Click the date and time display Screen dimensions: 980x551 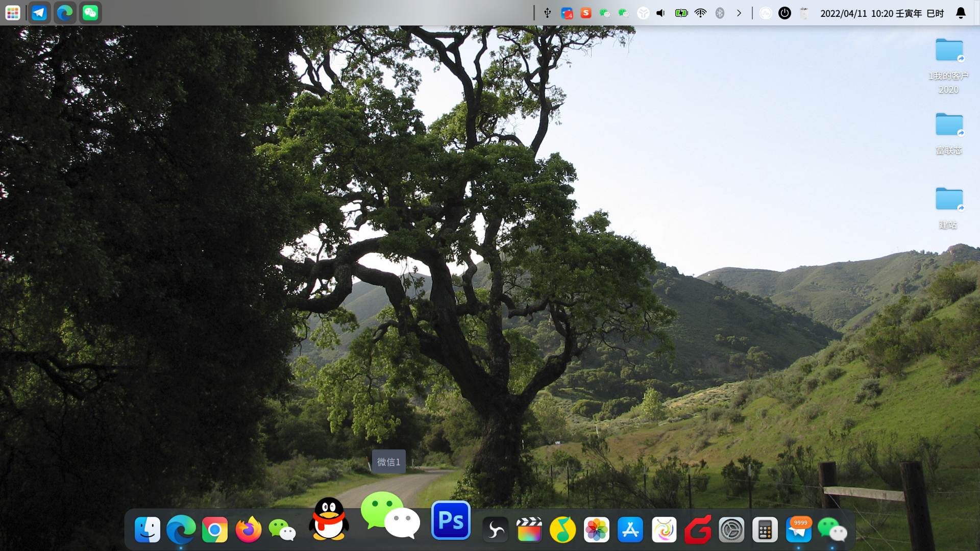point(881,13)
